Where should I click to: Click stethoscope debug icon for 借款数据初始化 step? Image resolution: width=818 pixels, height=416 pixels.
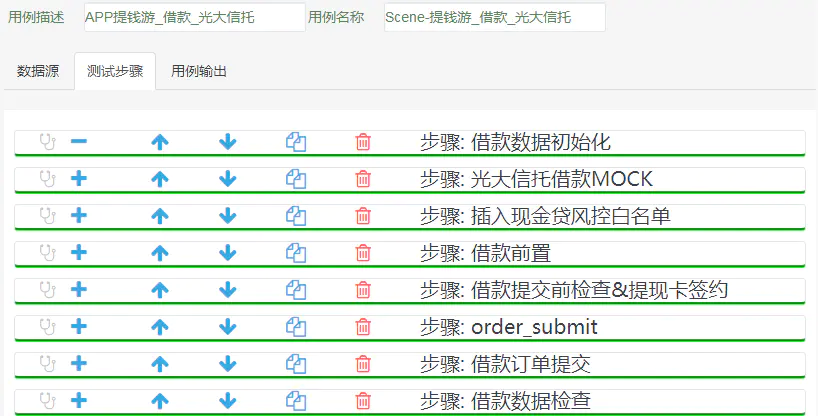pyautogui.click(x=47, y=141)
